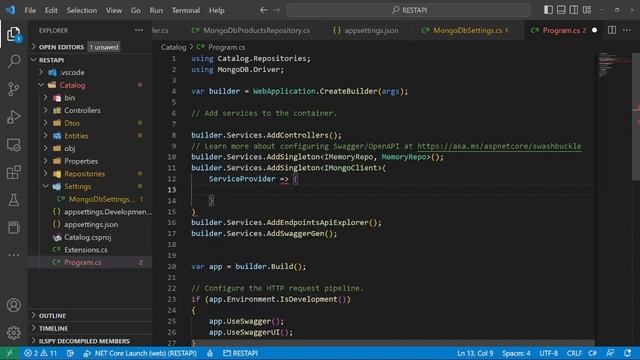Change the CRLF line ending
The width and height of the screenshot is (640, 360).
(x=574, y=353)
